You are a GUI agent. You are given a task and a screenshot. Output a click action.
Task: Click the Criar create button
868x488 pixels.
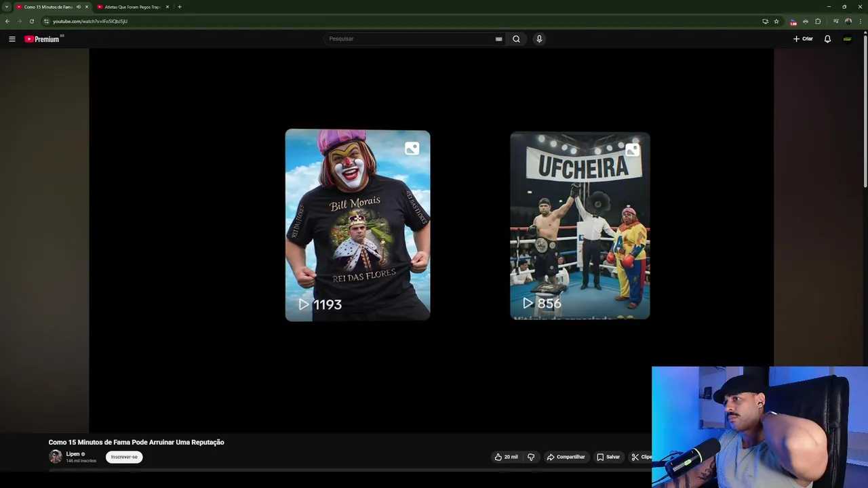coord(803,39)
